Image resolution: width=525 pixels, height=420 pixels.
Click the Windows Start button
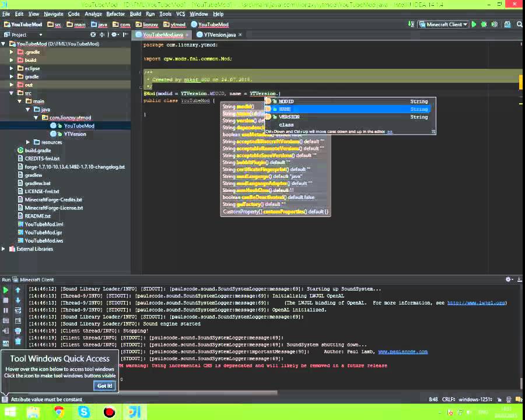10,412
